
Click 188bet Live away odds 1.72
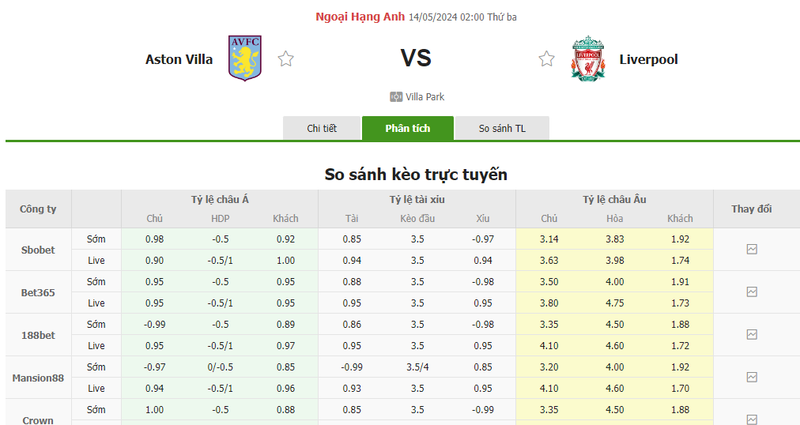click(x=680, y=345)
